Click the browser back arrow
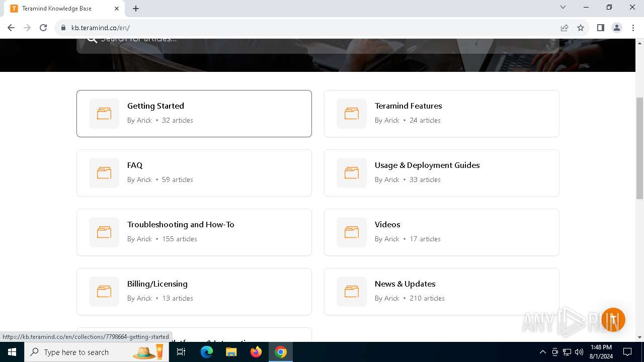Image resolution: width=644 pixels, height=362 pixels. click(11, 28)
